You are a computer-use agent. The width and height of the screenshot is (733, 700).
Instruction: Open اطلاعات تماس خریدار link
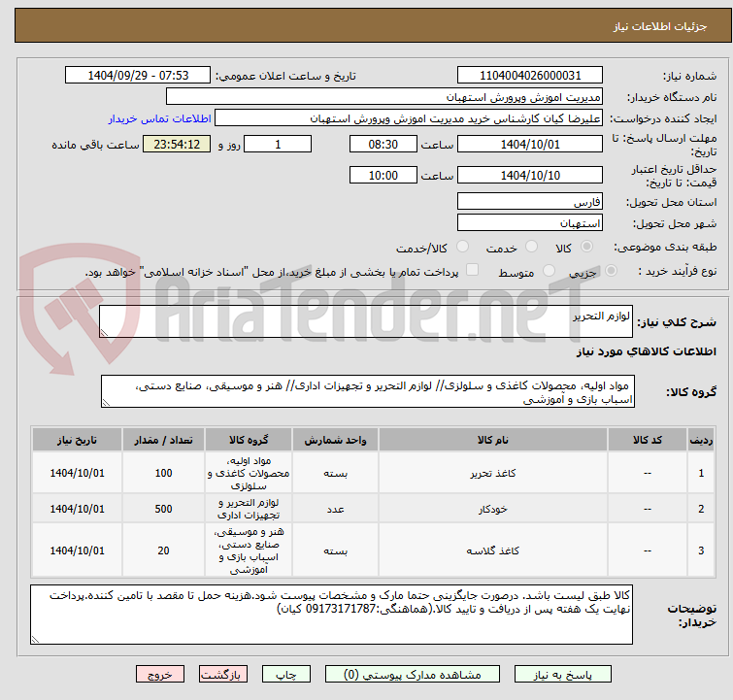160,118
